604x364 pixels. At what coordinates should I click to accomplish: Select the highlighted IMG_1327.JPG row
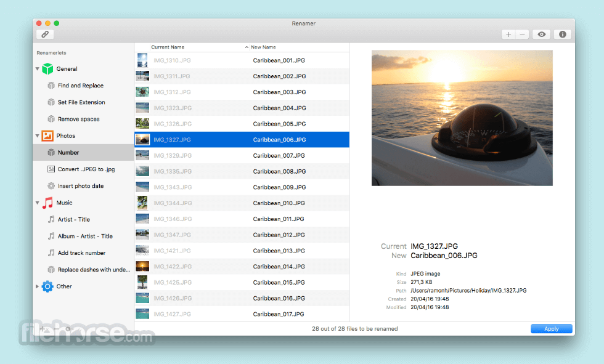242,140
